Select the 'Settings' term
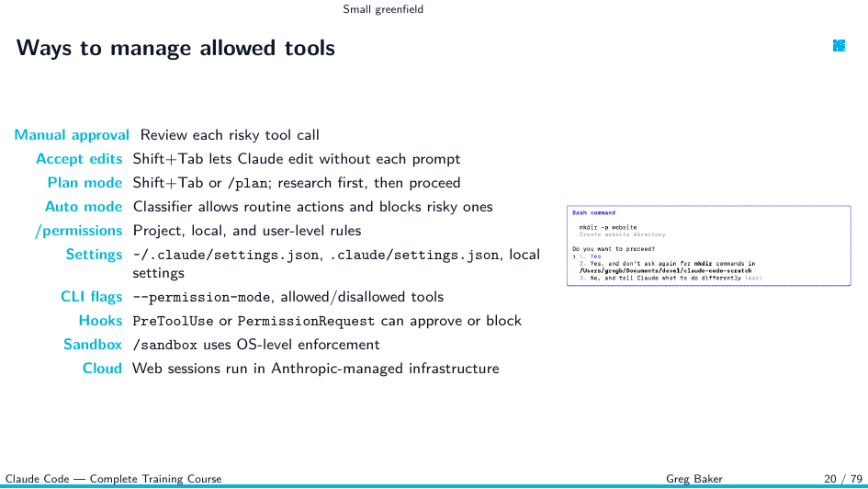The image size is (868, 489). point(94,255)
